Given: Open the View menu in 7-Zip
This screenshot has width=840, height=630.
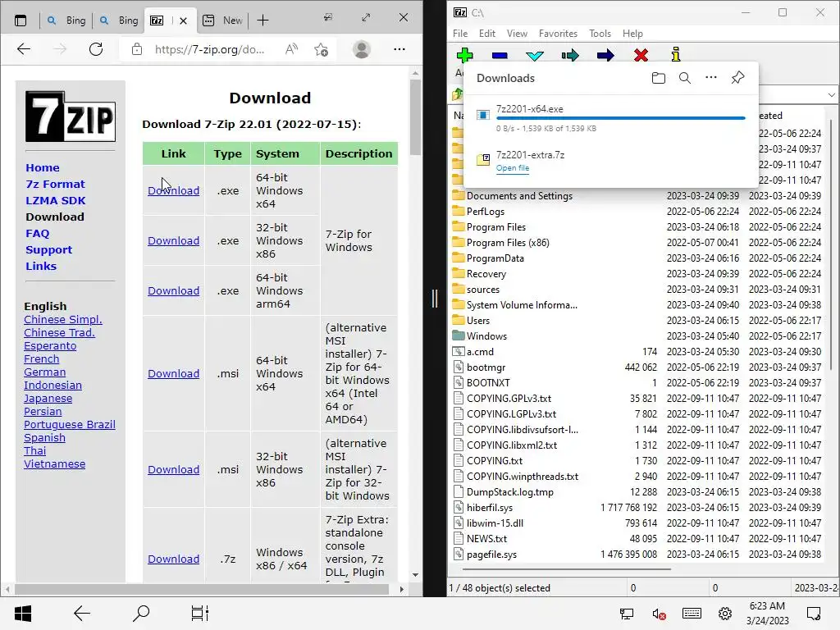Looking at the screenshot, I should tap(517, 33).
